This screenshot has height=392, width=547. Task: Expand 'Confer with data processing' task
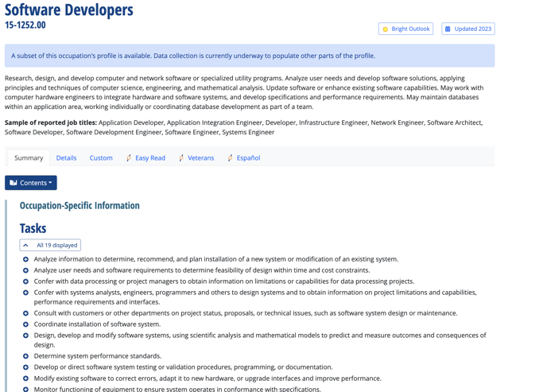pyautogui.click(x=25, y=281)
